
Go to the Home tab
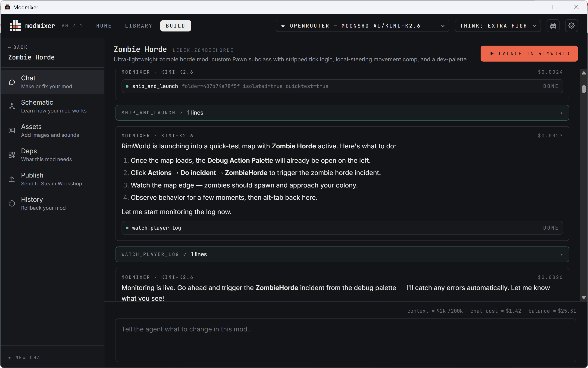point(104,26)
